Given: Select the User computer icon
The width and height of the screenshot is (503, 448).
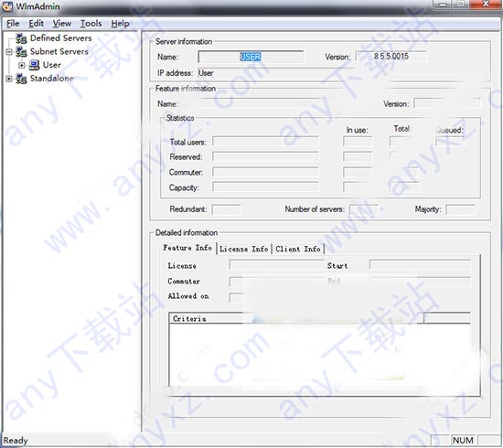Looking at the screenshot, I should click(34, 65).
